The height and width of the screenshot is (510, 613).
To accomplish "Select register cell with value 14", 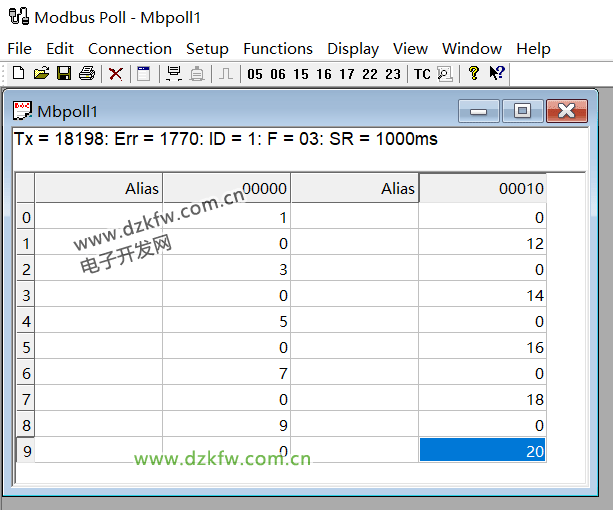I will (482, 294).
